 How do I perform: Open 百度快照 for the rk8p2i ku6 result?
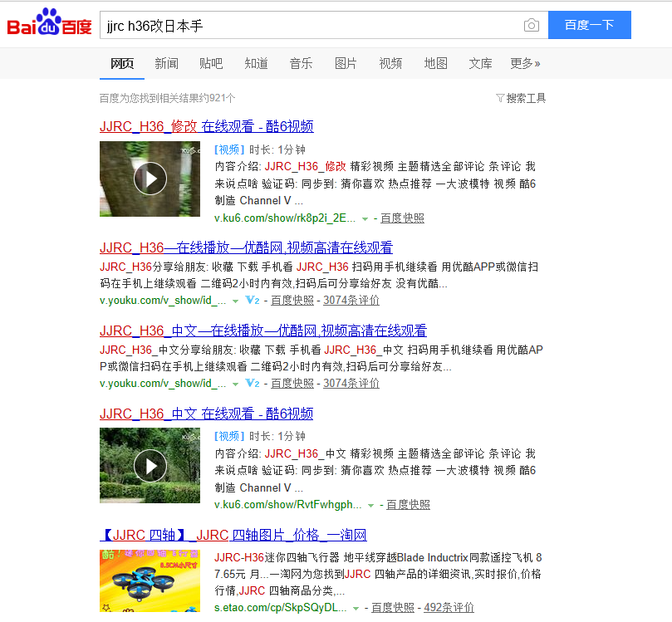pyautogui.click(x=402, y=218)
